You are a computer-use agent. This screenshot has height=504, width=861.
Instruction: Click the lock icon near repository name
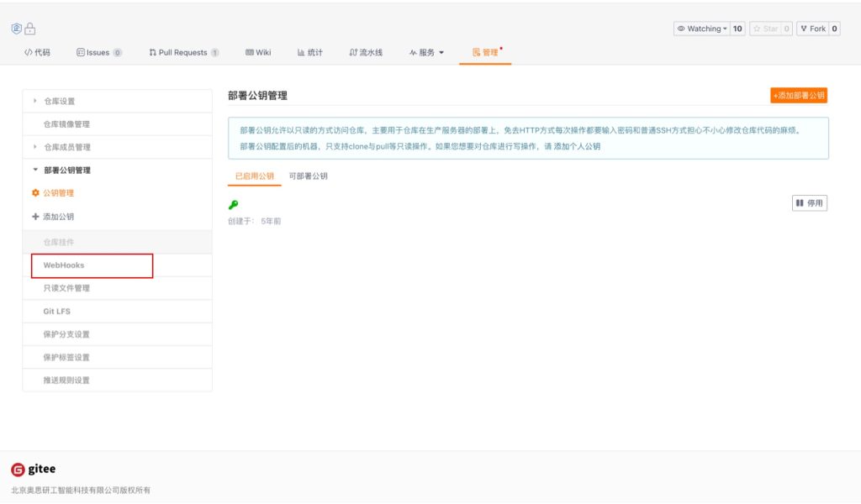tap(30, 29)
